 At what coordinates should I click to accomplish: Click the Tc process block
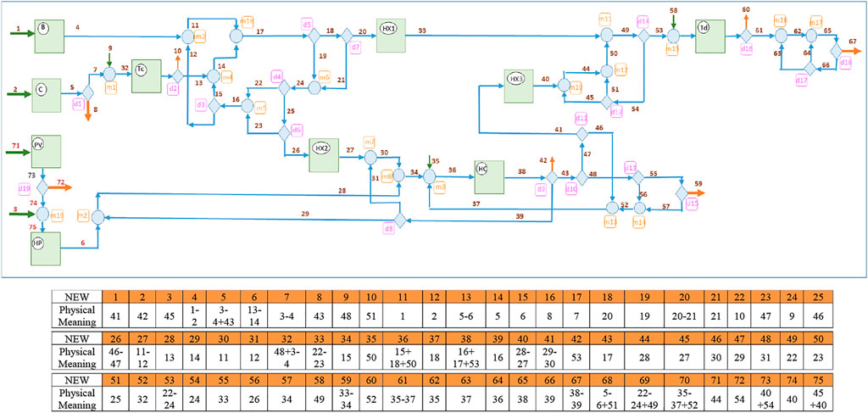[146, 76]
